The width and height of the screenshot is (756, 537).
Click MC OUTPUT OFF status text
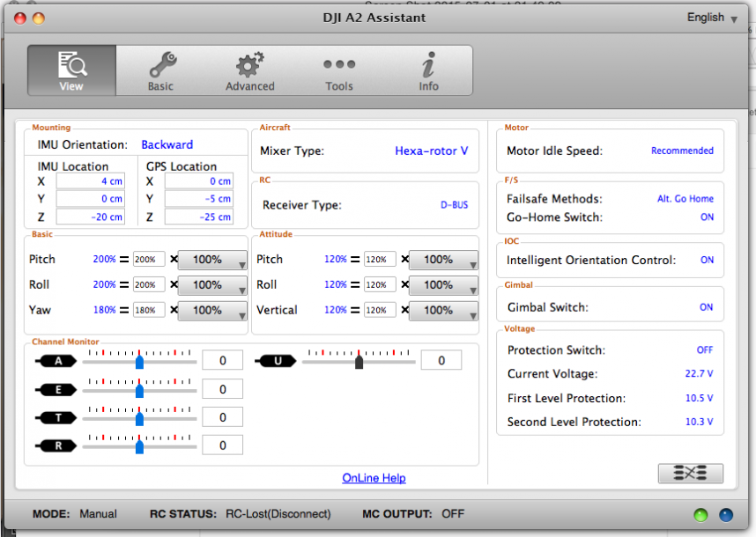pos(453,514)
